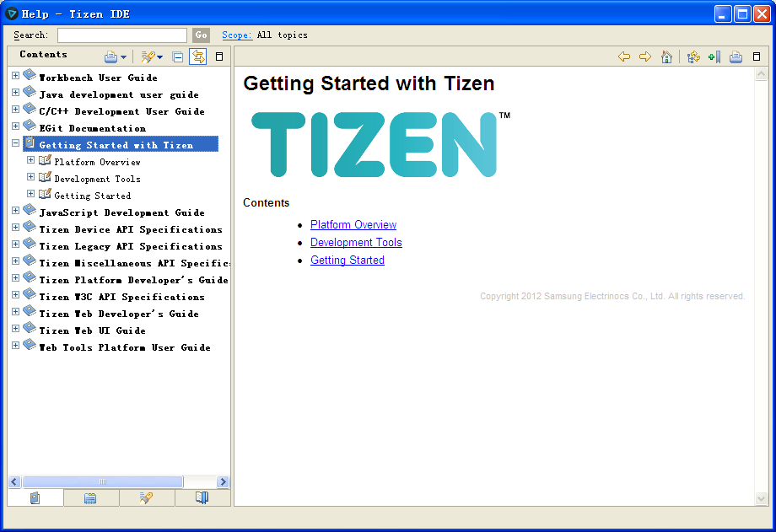
Task: Go forward using the right arrow icon
Action: coord(645,56)
